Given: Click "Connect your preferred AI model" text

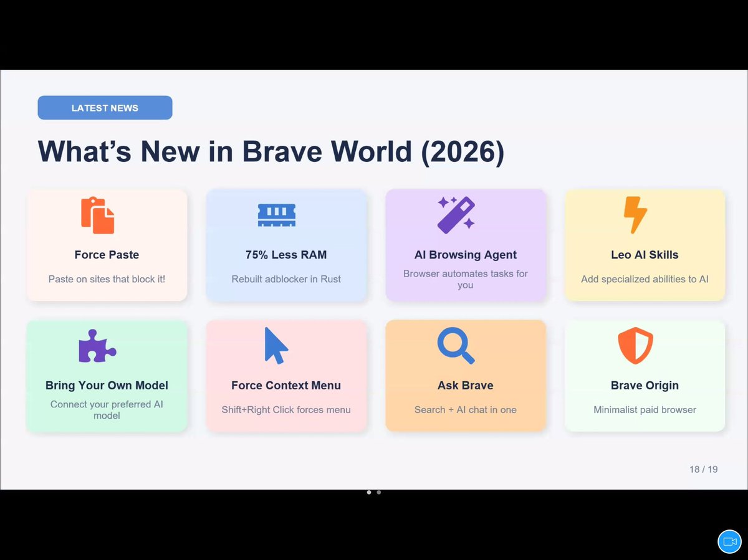Looking at the screenshot, I should coord(107,410).
